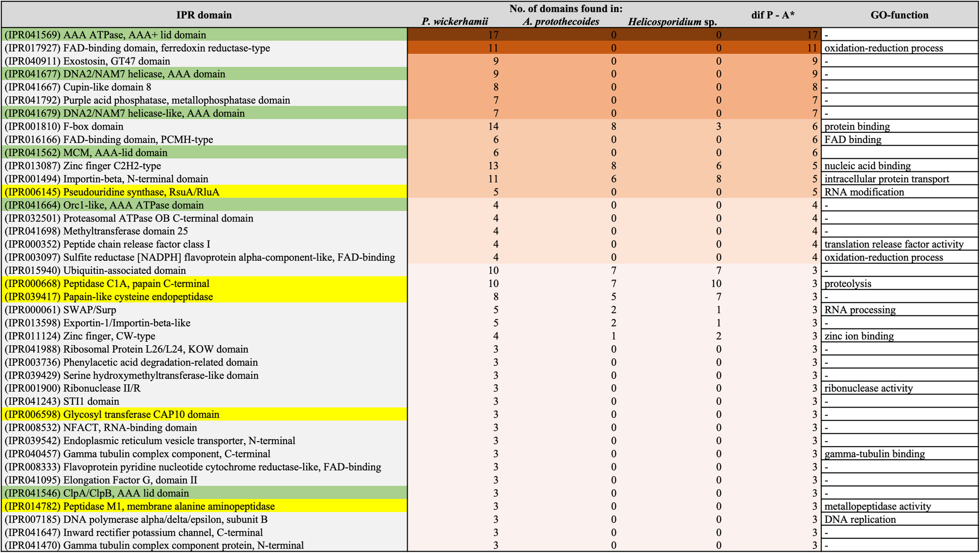
Task: Click the 'GO-function' column header
Action: tap(899, 15)
